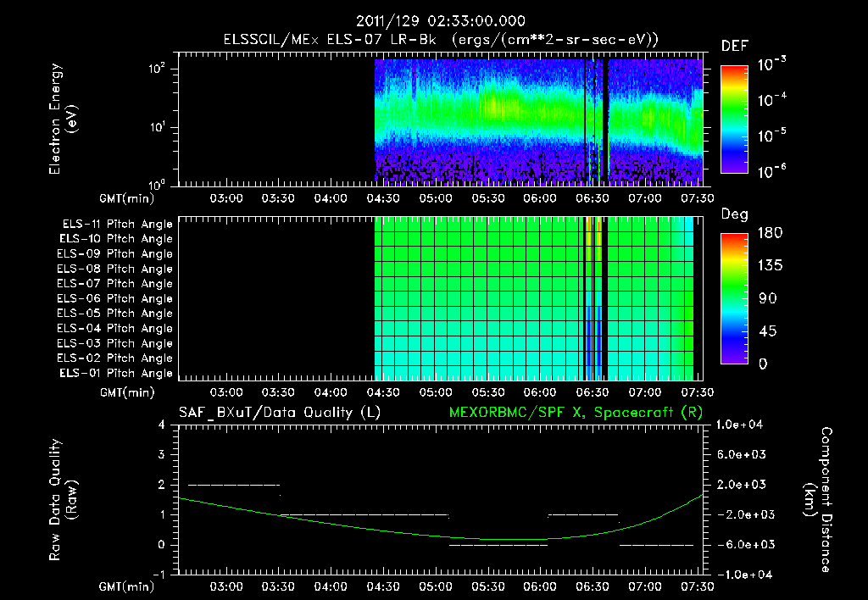
Task: Click the 05:30 tick on bottom panel time axis
Action: (x=487, y=586)
